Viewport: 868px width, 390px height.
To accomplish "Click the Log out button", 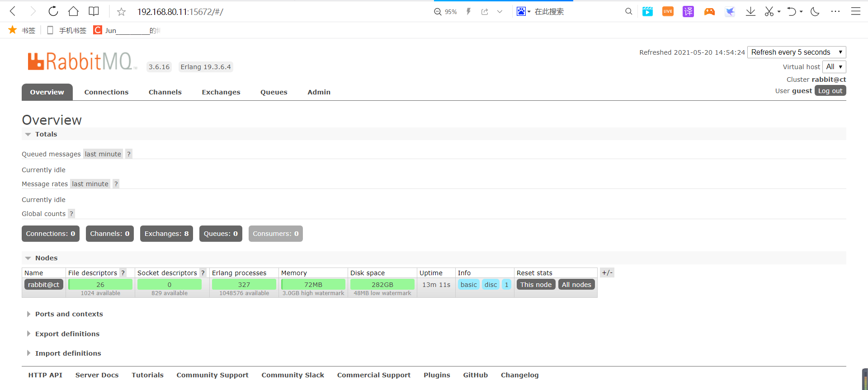I will (830, 91).
